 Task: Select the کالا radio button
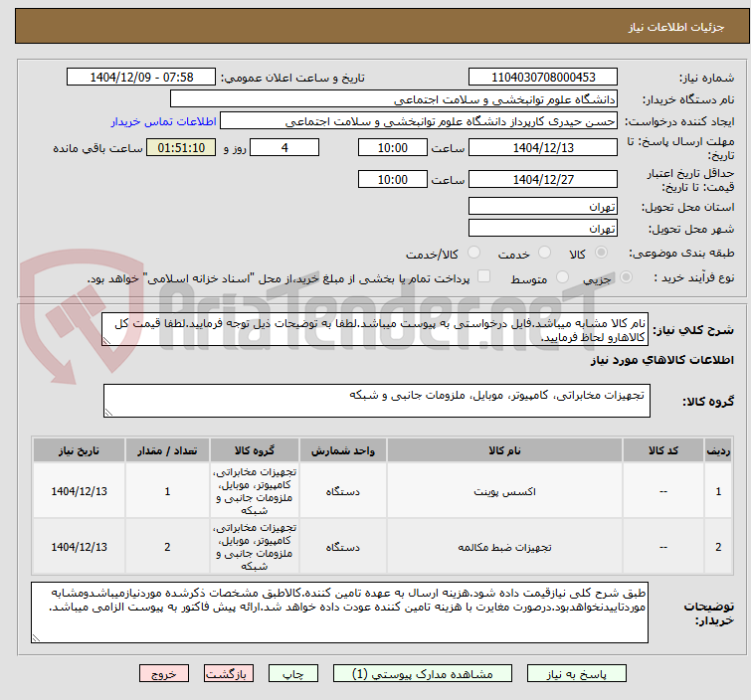601,253
